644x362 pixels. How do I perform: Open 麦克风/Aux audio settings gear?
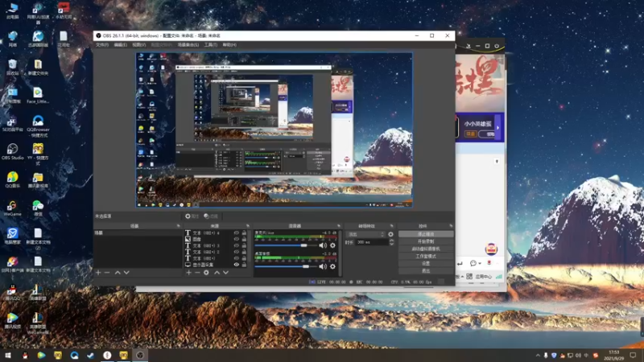332,245
